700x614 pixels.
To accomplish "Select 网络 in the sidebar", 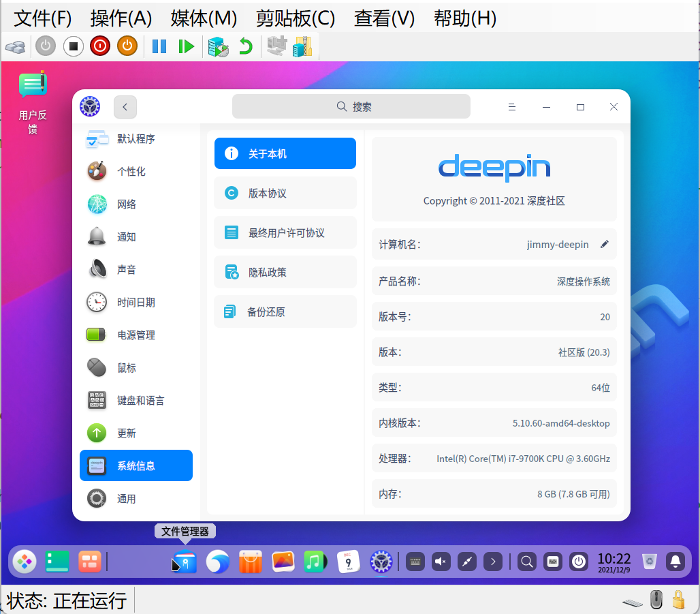I will click(x=136, y=204).
